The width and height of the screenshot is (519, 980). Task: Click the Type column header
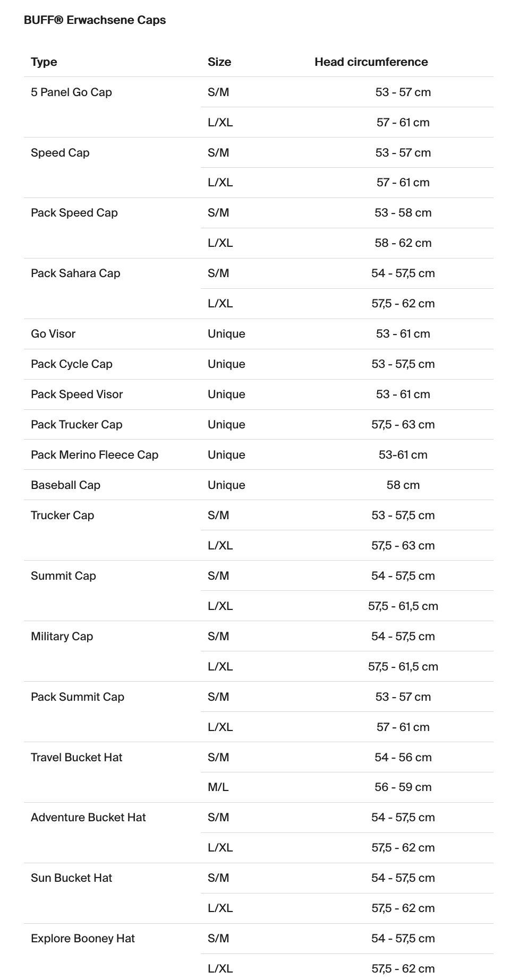44,62
